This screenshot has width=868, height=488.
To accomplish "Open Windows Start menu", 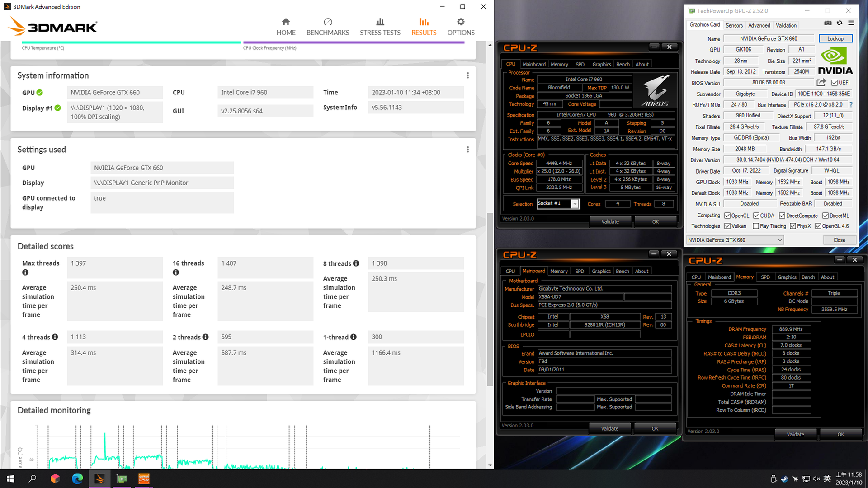I will tap(10, 479).
